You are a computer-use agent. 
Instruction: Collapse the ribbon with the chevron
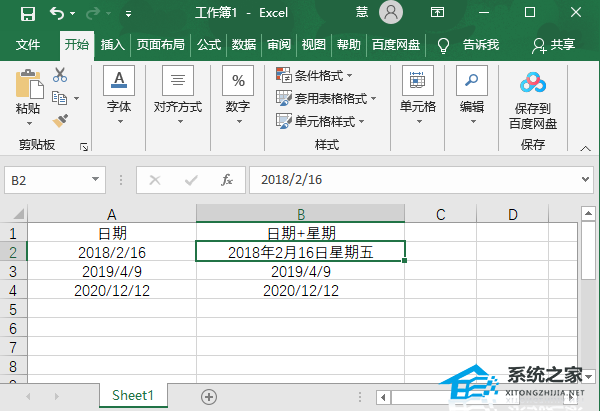[x=585, y=148]
